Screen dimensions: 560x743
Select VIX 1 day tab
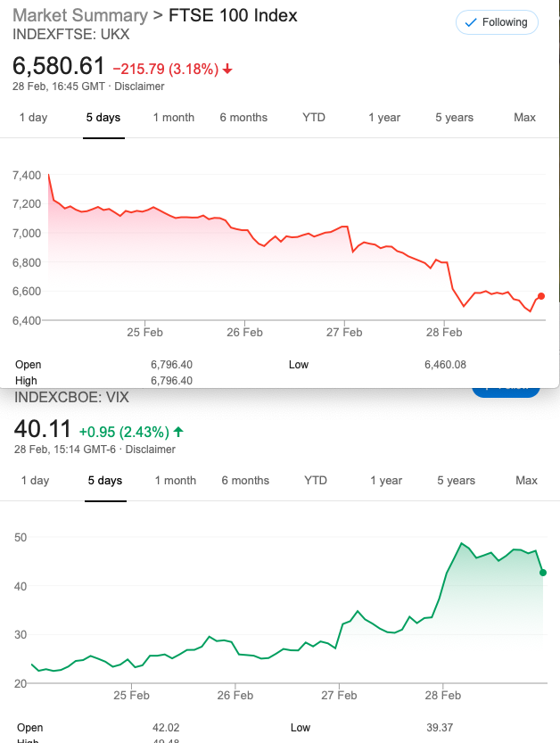35,481
